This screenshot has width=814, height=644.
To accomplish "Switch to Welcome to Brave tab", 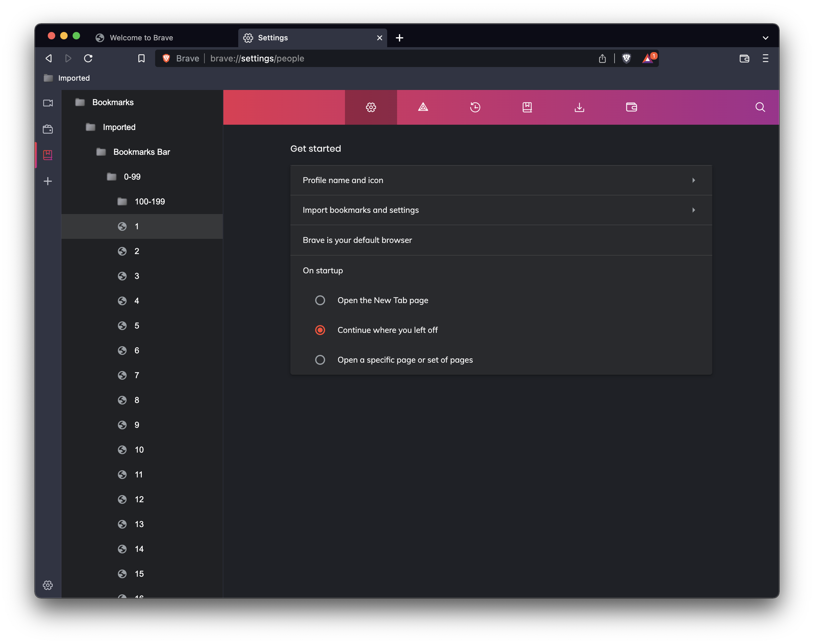I will coord(141,38).
